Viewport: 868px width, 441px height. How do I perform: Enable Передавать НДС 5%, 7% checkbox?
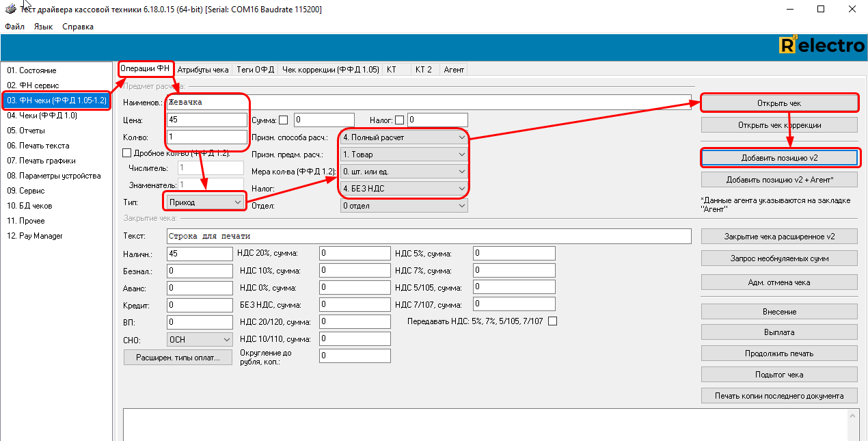pos(553,321)
